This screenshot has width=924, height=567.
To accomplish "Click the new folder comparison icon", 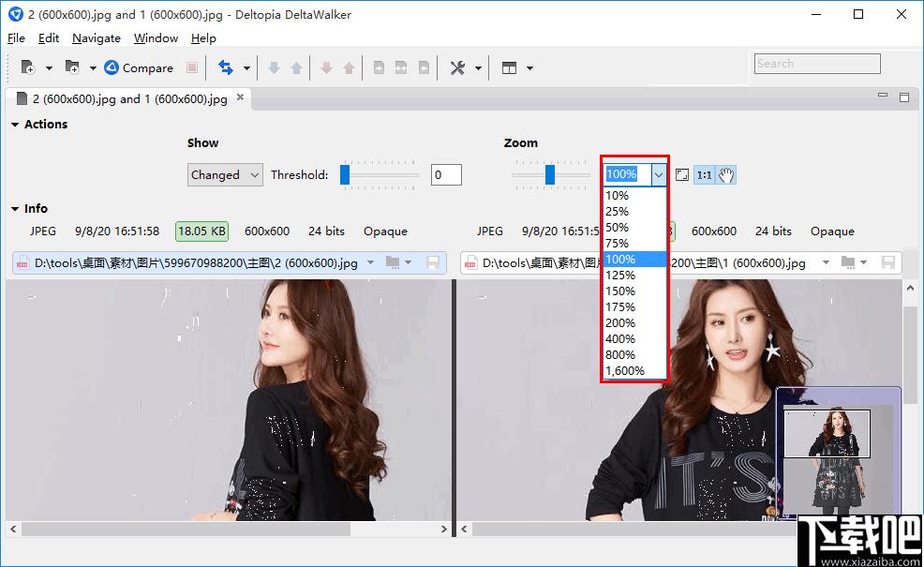I will coord(72,67).
